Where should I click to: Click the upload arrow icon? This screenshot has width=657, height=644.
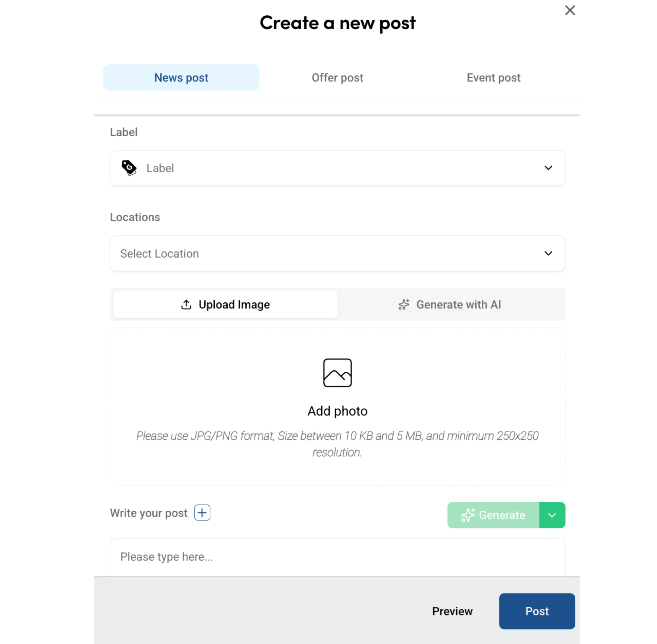click(x=186, y=304)
